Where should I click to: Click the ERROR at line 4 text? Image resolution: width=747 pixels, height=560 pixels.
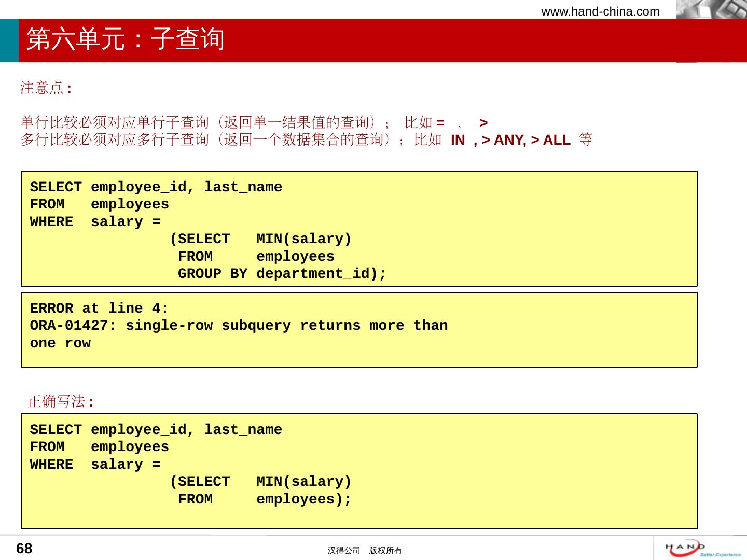pos(99,309)
